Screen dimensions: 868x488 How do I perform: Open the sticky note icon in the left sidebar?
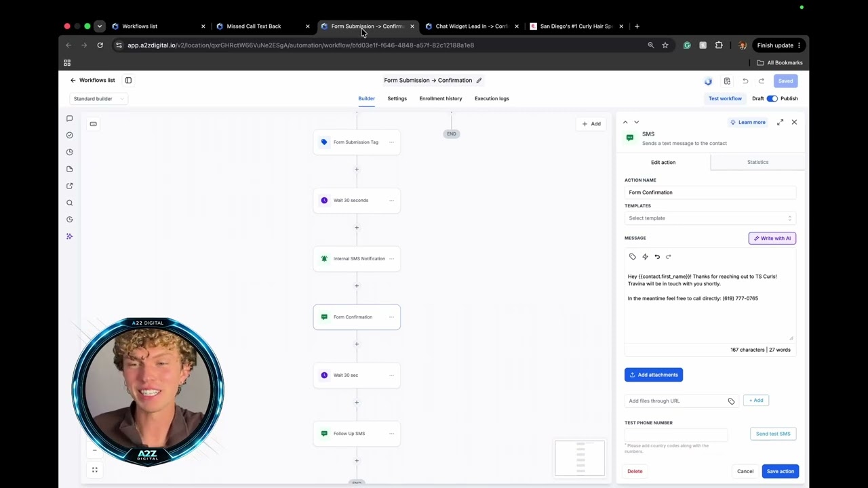click(69, 169)
